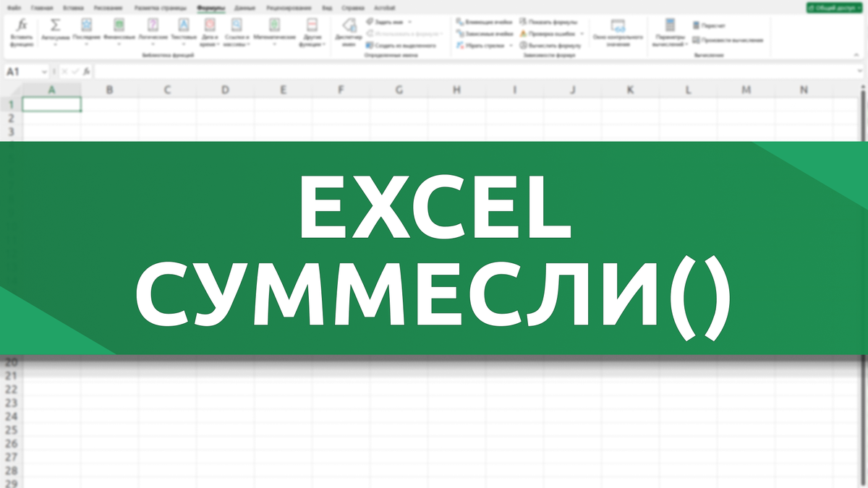Switch to the Formulas (Формулы) tab
The width and height of the screenshot is (868, 488).
click(x=211, y=7)
